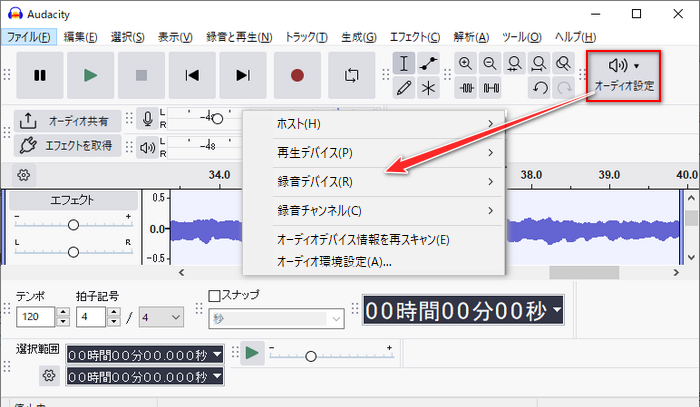This screenshot has width=700, height=407.
Task: Open the ファイル(F) menu
Action: (x=29, y=37)
